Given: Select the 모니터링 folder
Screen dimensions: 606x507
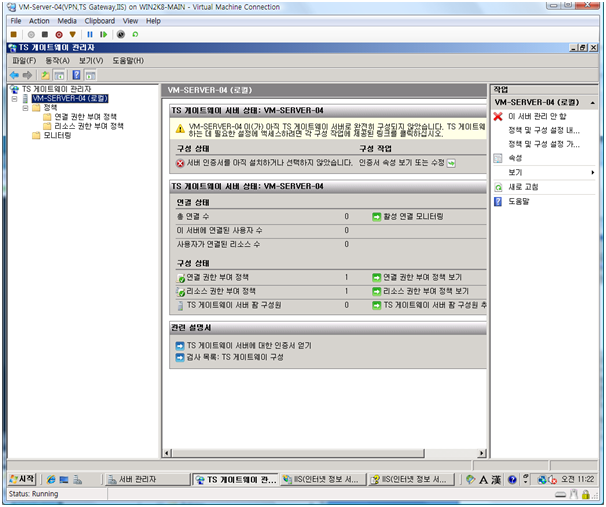Looking at the screenshot, I should pyautogui.click(x=57, y=136).
